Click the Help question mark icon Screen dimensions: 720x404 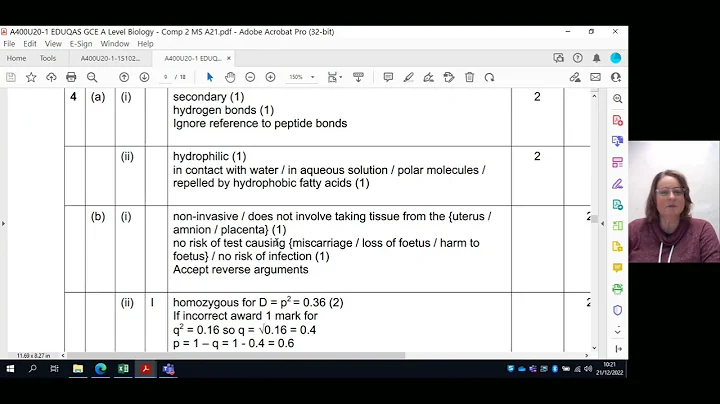[578, 58]
